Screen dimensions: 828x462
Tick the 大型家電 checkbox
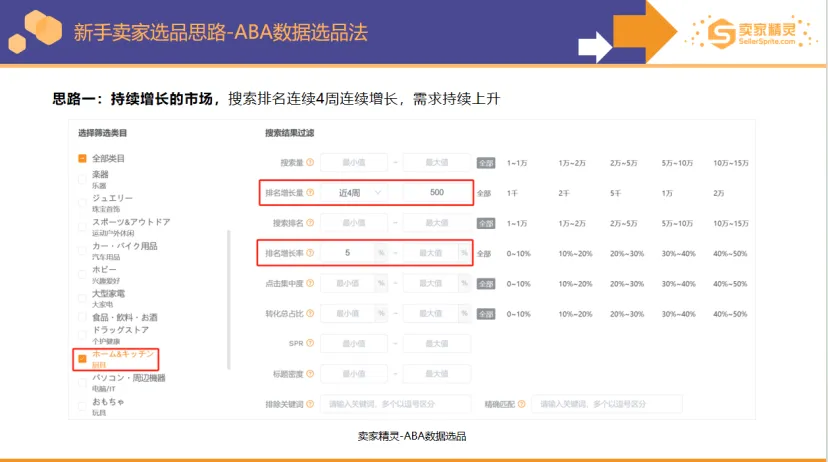(x=82, y=298)
